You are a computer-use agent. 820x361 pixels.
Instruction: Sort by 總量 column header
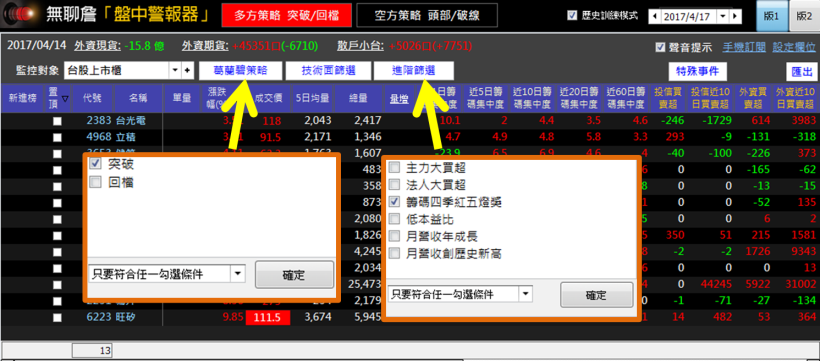(359, 98)
